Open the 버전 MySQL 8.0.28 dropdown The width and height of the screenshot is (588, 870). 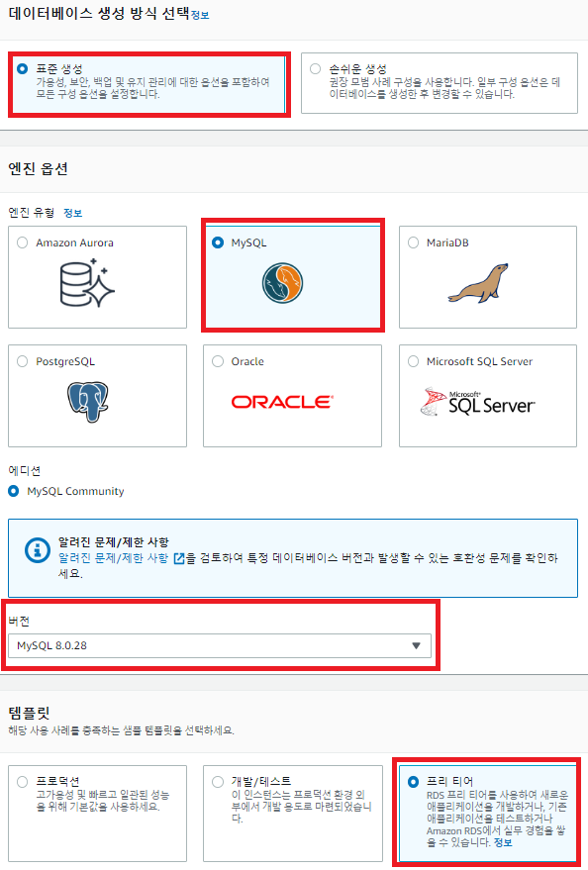pos(220,646)
